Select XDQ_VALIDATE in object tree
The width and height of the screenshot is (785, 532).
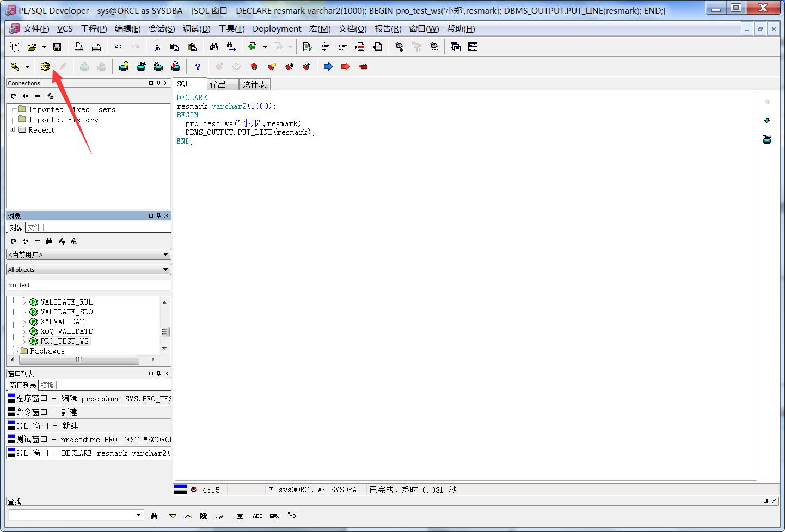point(66,331)
